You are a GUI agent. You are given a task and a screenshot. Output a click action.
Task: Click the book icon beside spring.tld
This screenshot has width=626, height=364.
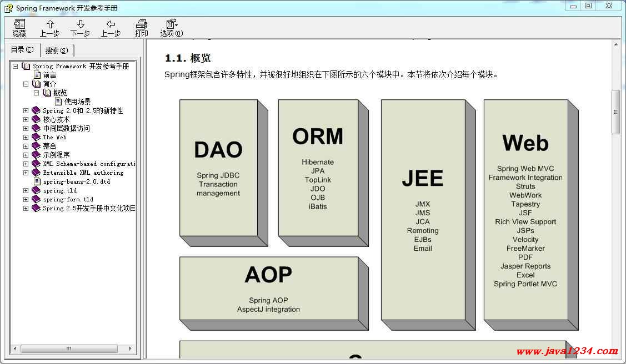coord(36,190)
